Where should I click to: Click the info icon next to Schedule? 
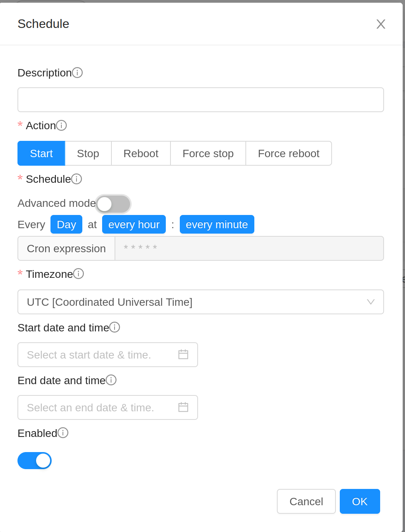76,179
